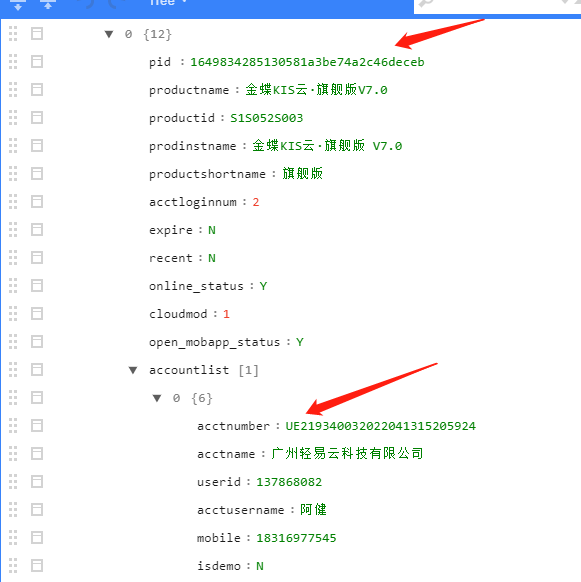
Task: Select the prodinstname value 金蝶KIS云·旗舰版 V7.0
Action: (x=327, y=146)
